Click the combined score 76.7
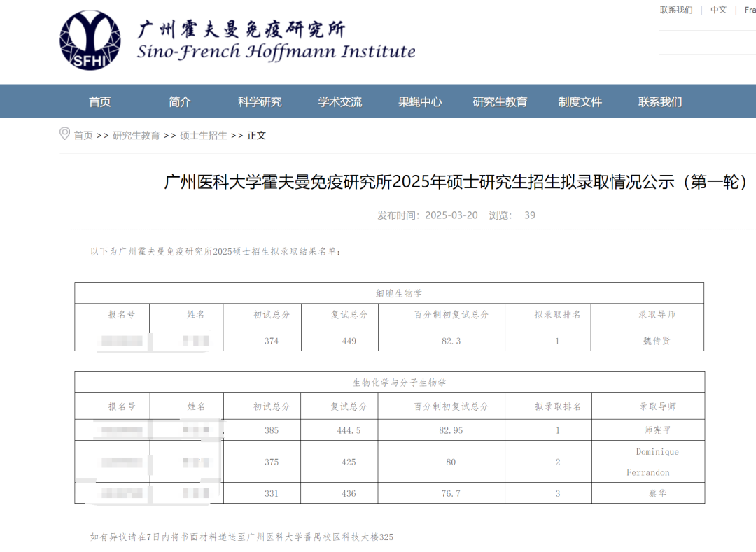 tap(451, 493)
